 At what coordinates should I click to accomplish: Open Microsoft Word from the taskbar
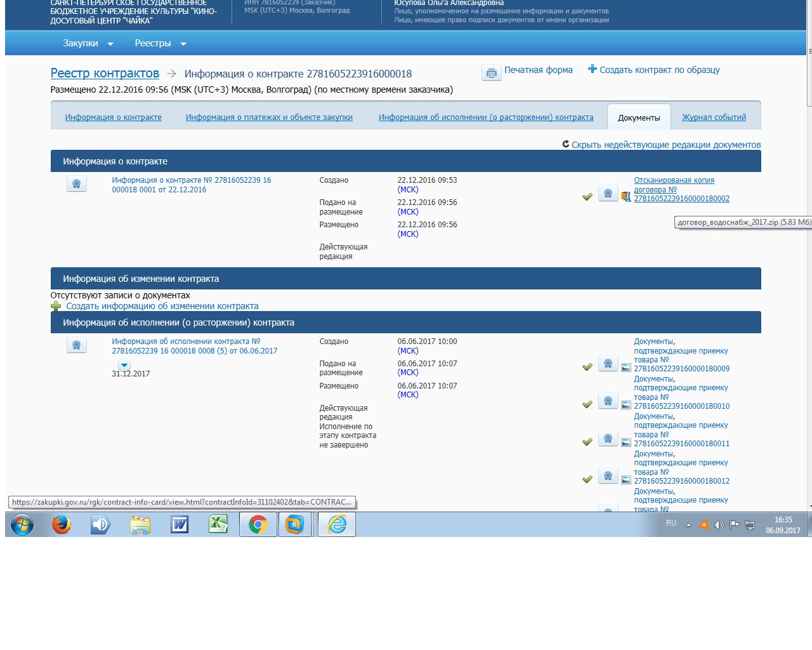(x=180, y=524)
